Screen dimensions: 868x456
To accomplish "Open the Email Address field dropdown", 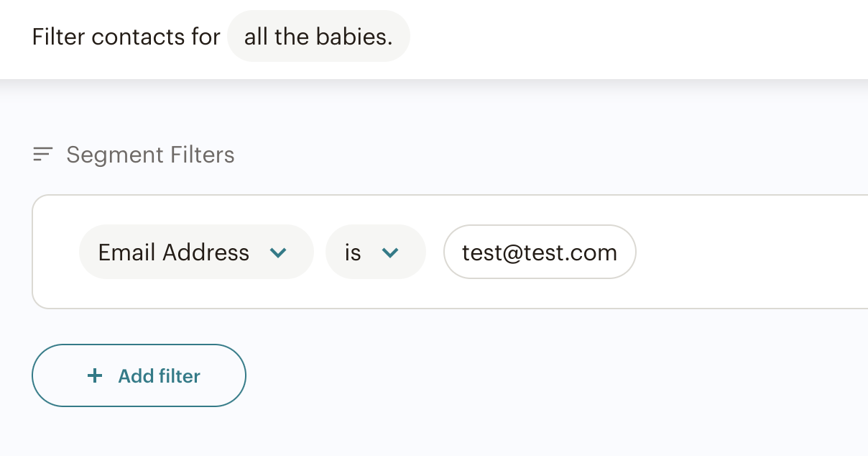I will pos(196,252).
